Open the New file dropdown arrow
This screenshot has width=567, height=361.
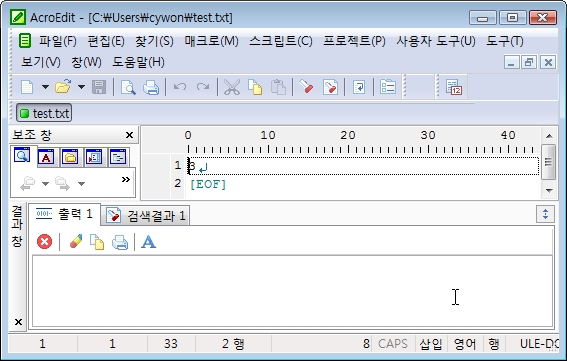(x=45, y=87)
